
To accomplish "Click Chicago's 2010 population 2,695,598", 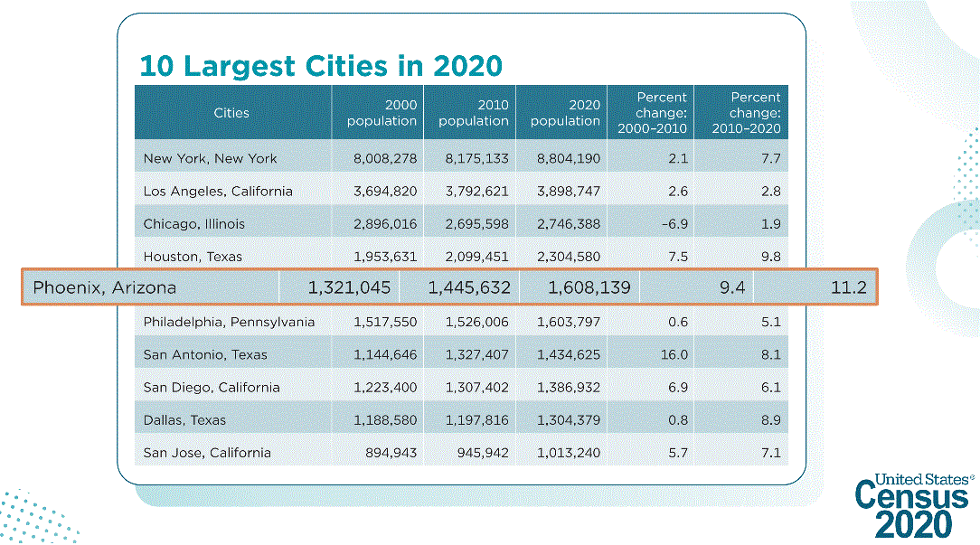I will coord(476,224).
